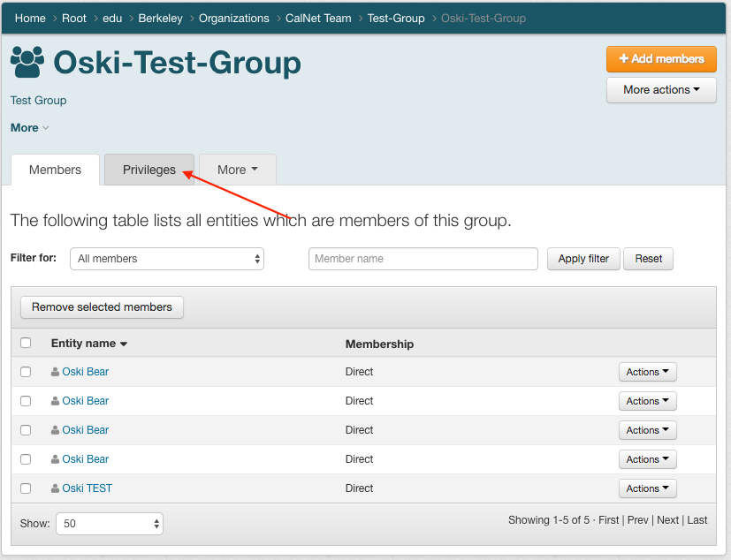The image size is (731, 560).
Task: Go to Last page of results
Action: point(697,520)
